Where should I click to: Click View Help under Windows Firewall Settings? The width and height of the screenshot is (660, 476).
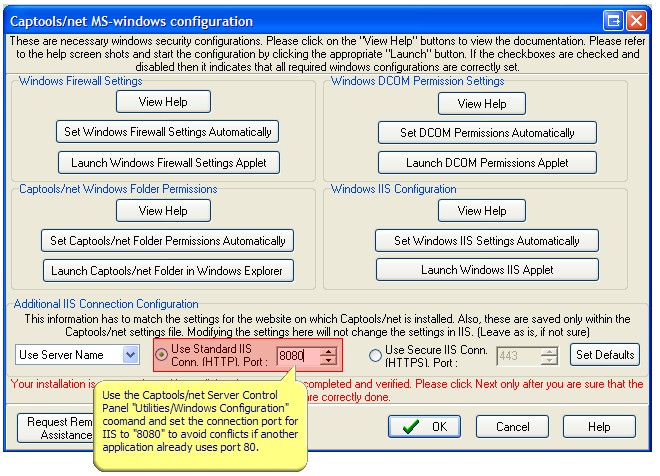[x=163, y=101]
